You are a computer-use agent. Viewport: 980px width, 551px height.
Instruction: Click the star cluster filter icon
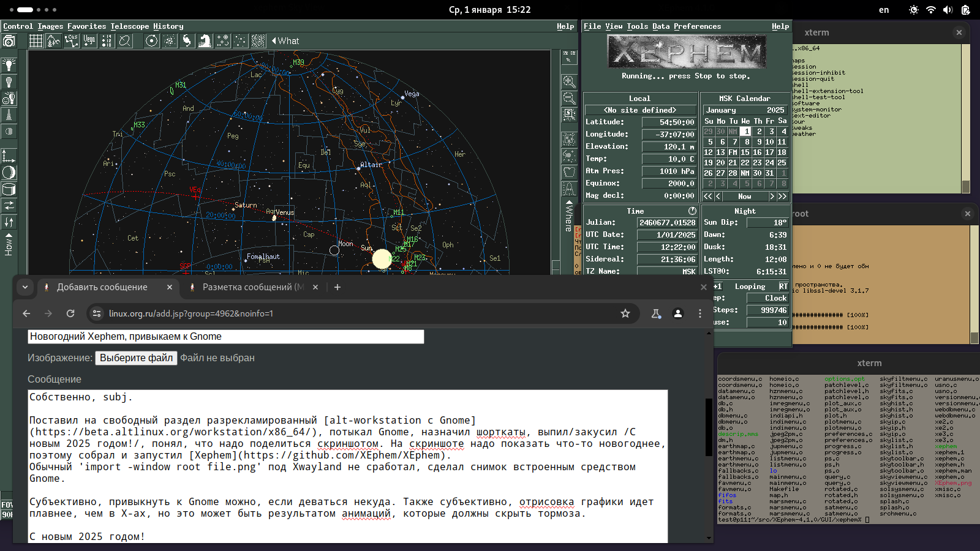[x=170, y=41]
